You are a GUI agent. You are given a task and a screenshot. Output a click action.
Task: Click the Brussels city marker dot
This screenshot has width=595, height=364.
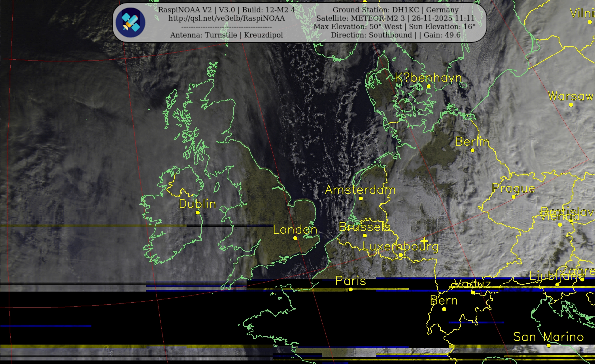click(365, 235)
